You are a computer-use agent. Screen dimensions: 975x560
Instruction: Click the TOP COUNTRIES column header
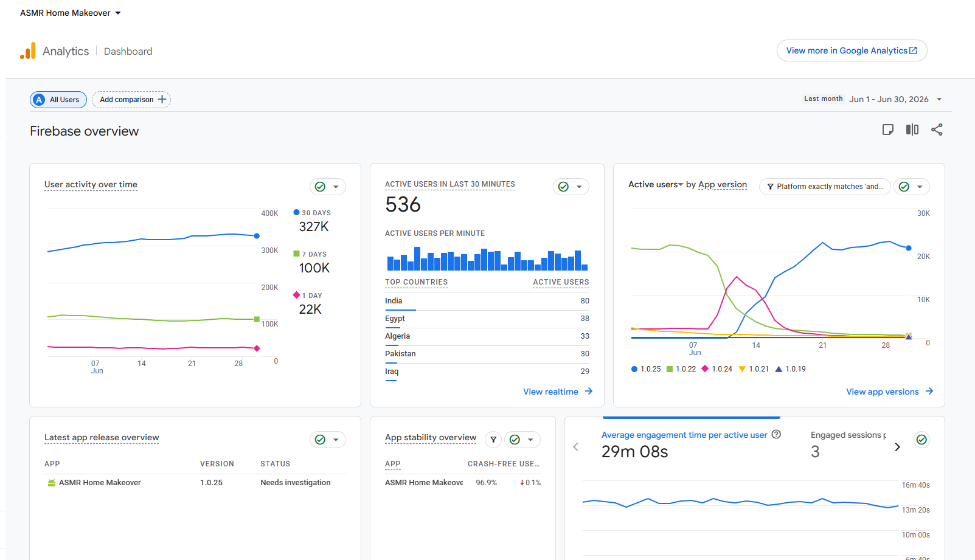(416, 282)
